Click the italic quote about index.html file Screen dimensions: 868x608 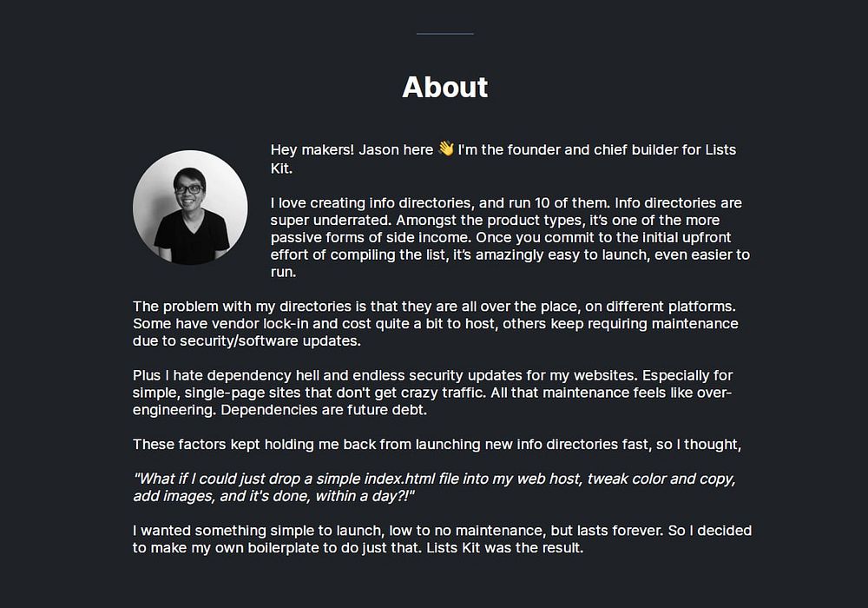point(435,487)
